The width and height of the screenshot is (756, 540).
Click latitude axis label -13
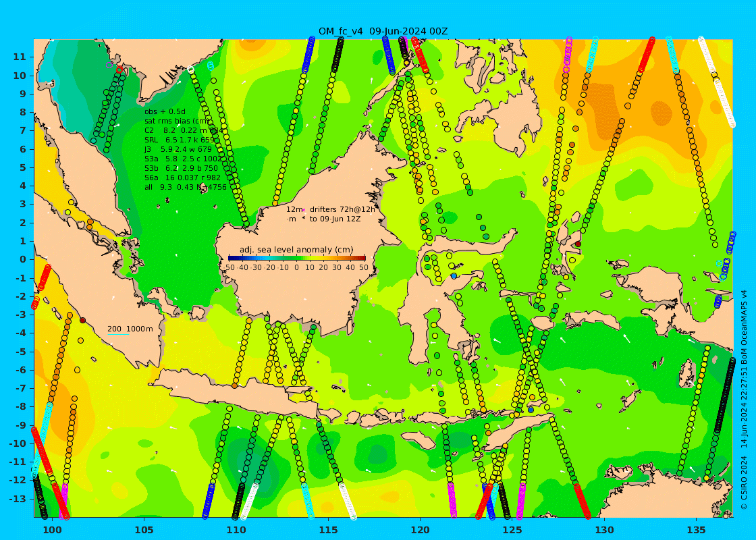tap(18, 499)
